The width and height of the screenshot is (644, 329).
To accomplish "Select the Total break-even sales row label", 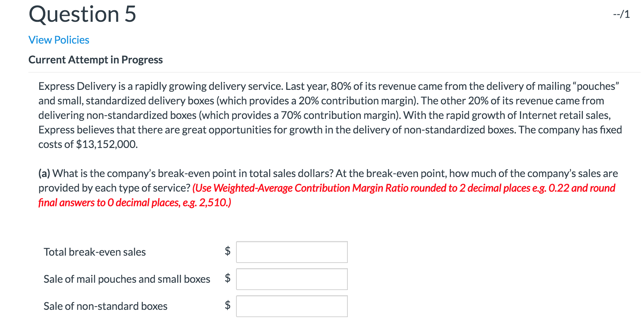I will [95, 252].
